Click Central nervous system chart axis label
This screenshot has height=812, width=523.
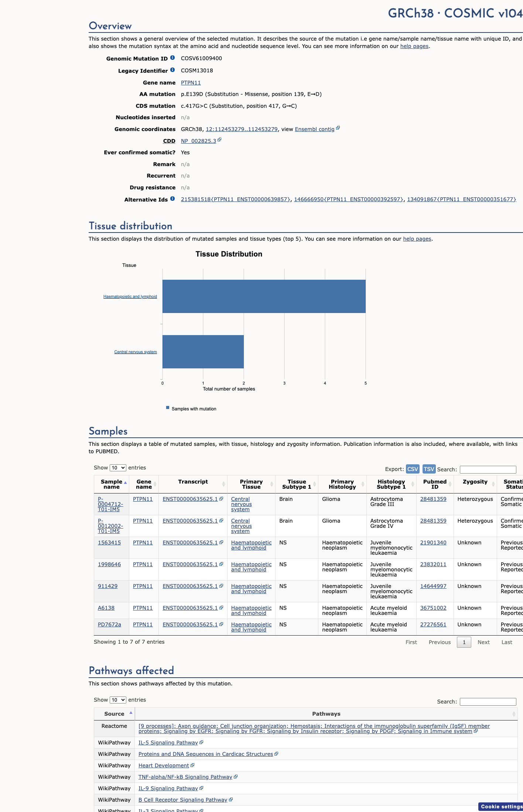point(136,352)
